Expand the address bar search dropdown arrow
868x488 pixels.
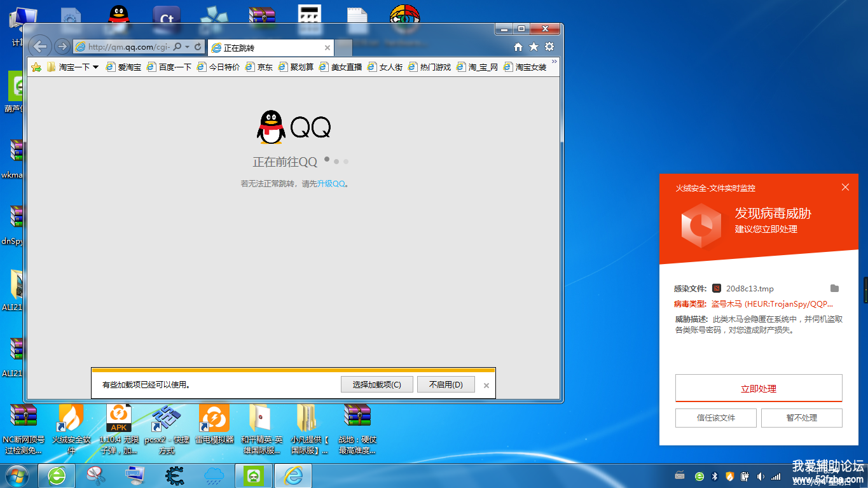[x=188, y=47]
